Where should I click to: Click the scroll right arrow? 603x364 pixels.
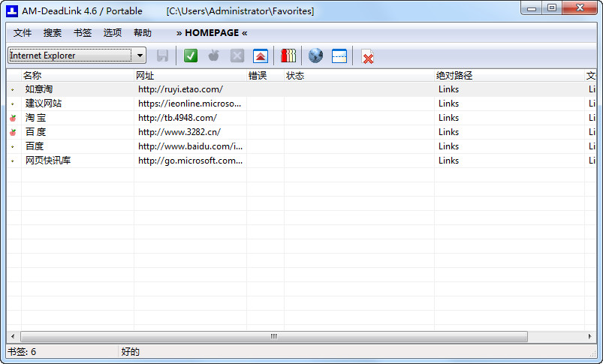click(590, 336)
